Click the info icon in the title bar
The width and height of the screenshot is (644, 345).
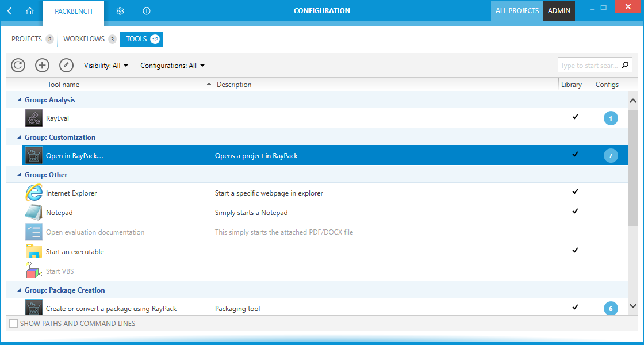tap(146, 10)
